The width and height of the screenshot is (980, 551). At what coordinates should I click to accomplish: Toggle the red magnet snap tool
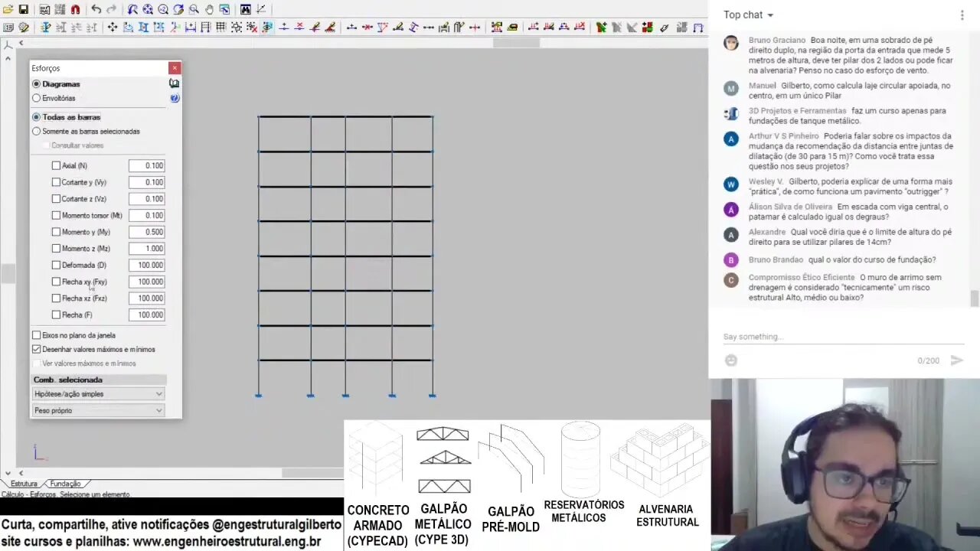[75, 10]
